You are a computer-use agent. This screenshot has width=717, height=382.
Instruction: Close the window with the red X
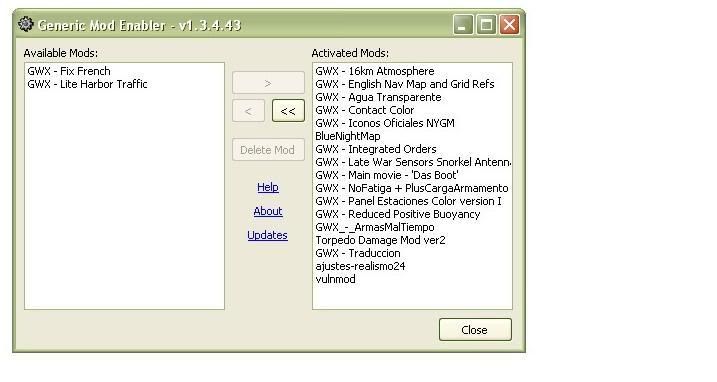coord(509,25)
